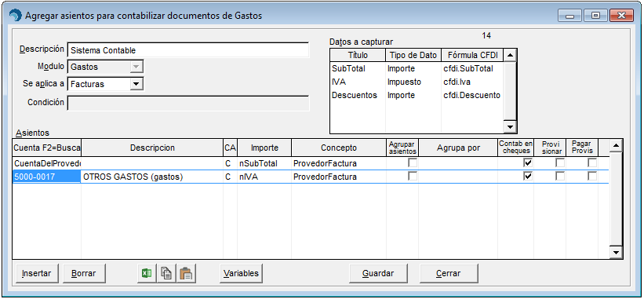Open the Variables dialog
Screen dimensions: 644x299
point(241,273)
